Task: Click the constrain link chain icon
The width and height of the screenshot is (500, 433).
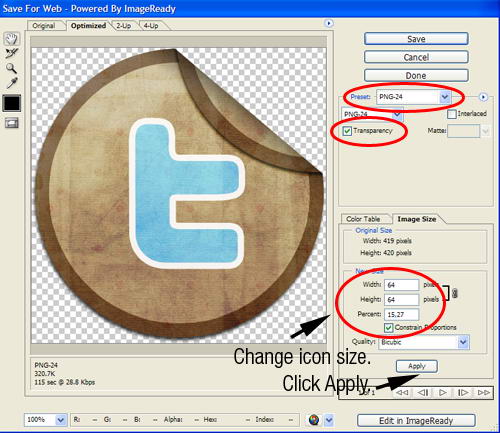Action: click(x=455, y=293)
